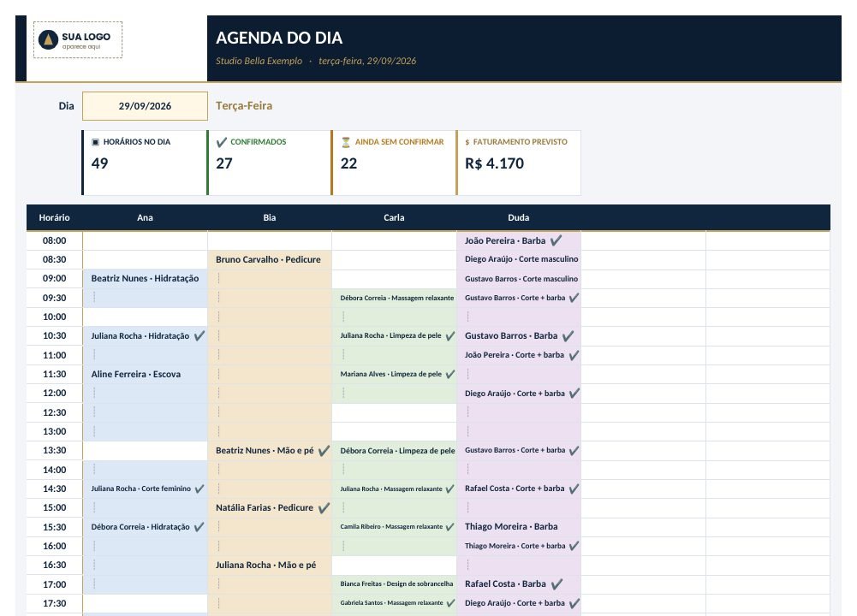Click checkmark on Juliana Rocha · Massagem relaxante

pos(449,489)
